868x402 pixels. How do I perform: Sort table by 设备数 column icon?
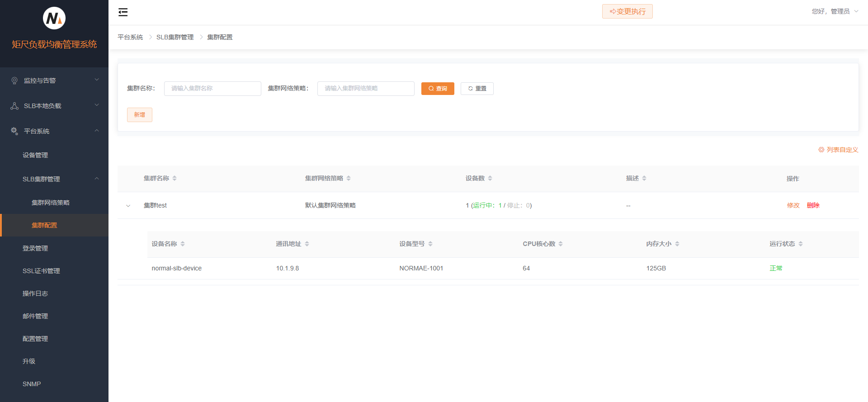pos(490,179)
